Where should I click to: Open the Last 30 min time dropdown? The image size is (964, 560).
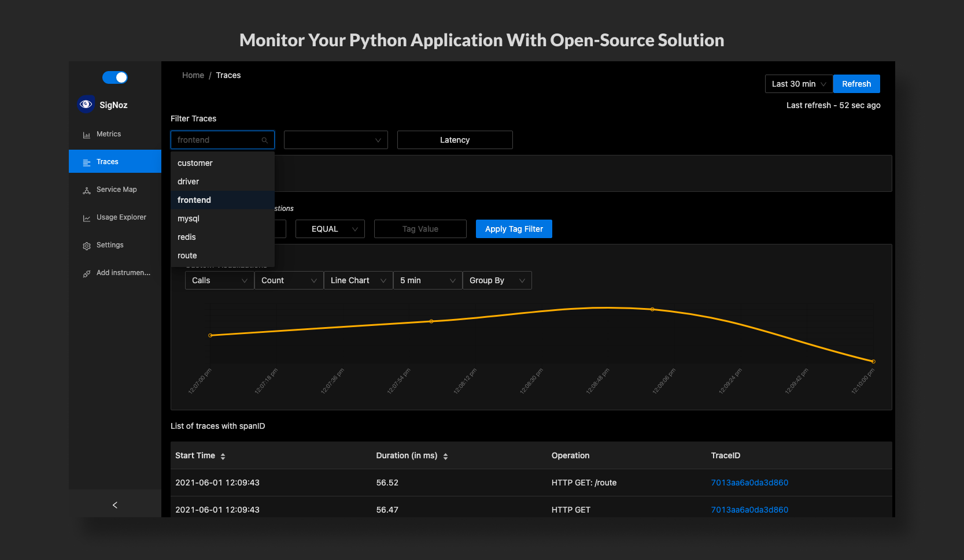pyautogui.click(x=799, y=84)
